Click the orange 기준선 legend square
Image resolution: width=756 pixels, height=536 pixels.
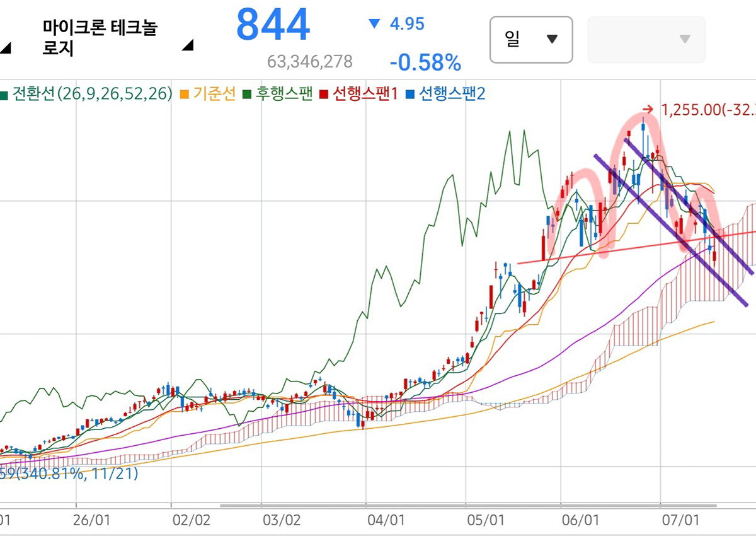pyautogui.click(x=184, y=95)
